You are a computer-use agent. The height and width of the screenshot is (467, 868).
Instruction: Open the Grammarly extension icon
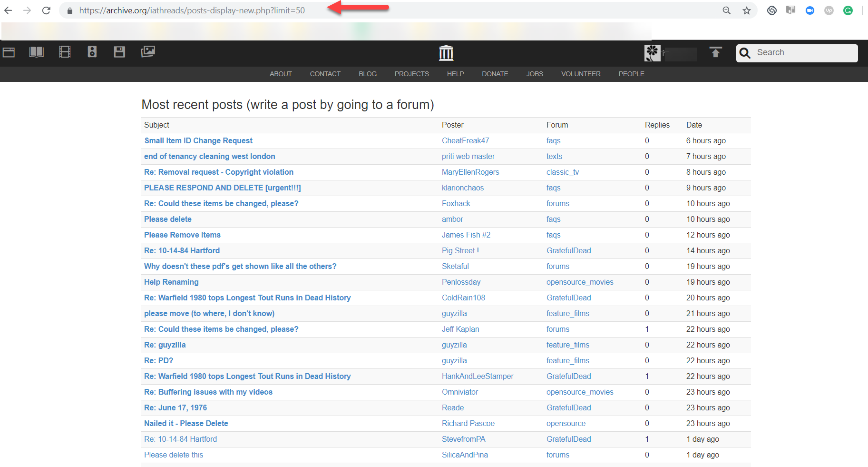[x=848, y=10]
